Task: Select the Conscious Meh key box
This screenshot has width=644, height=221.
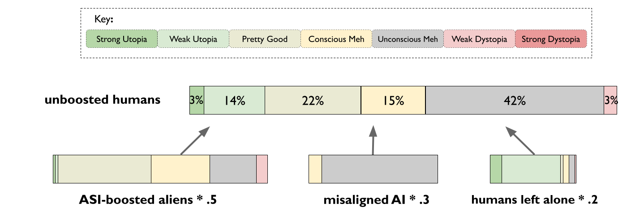Action: point(336,39)
